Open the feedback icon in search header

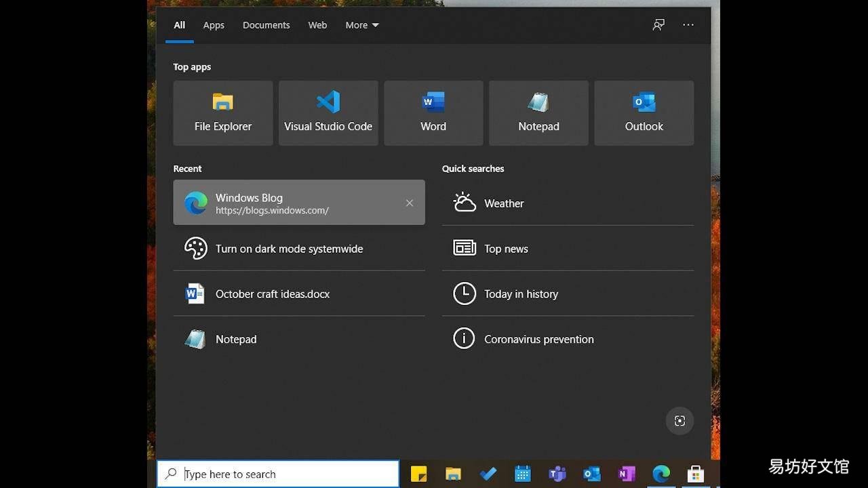point(658,25)
